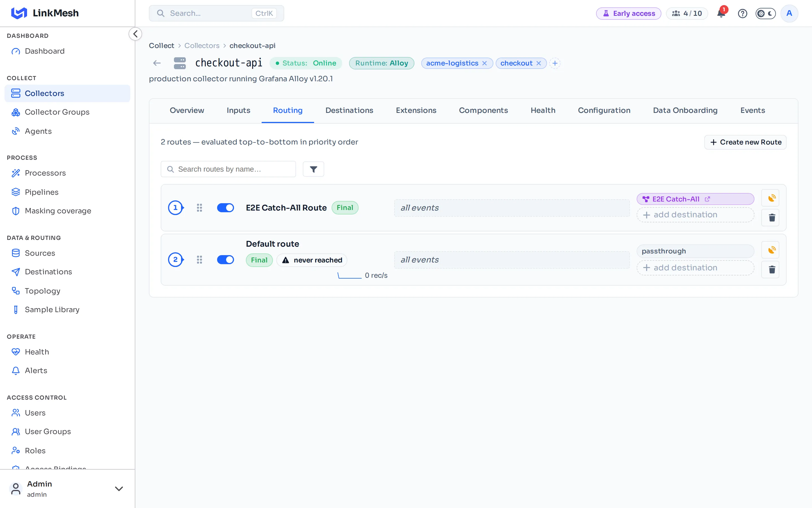Click the notifications bell icon

point(721,14)
